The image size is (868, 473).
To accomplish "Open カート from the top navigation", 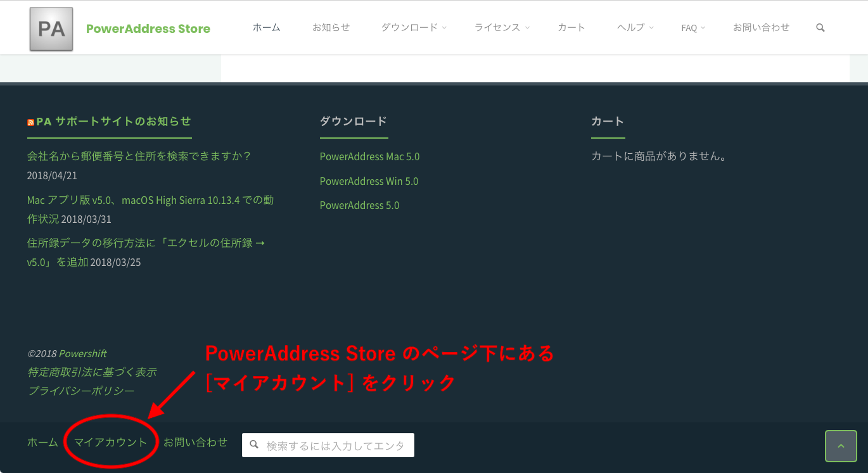I will pyautogui.click(x=571, y=28).
